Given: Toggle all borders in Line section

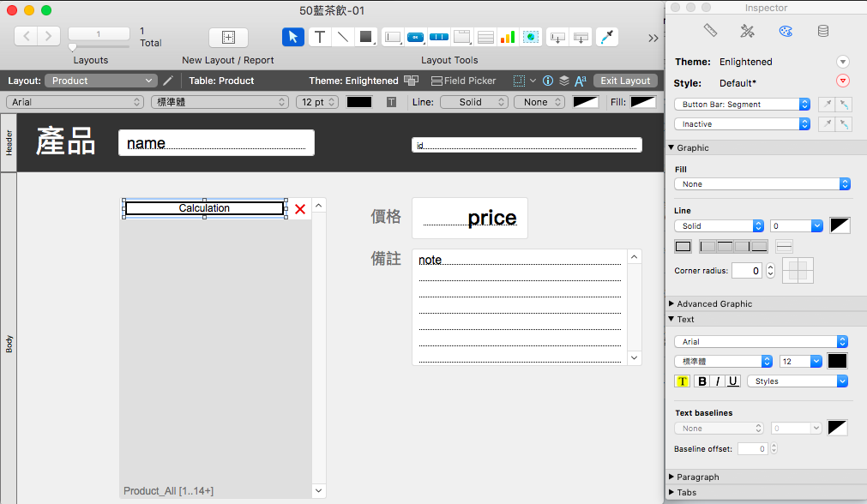Looking at the screenshot, I should [683, 247].
